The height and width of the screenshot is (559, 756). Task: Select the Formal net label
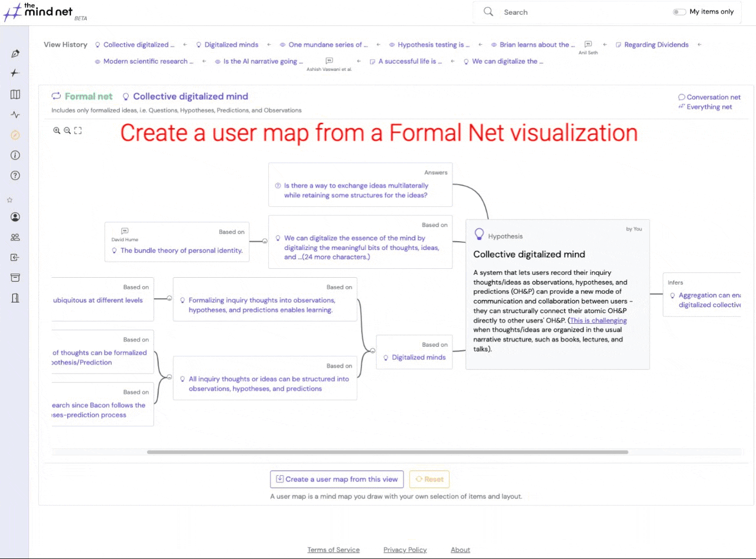(89, 96)
